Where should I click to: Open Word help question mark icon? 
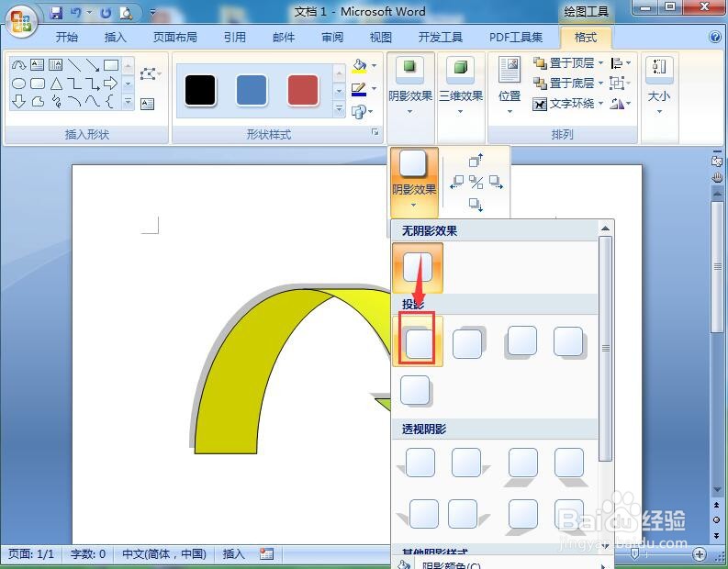click(x=715, y=37)
